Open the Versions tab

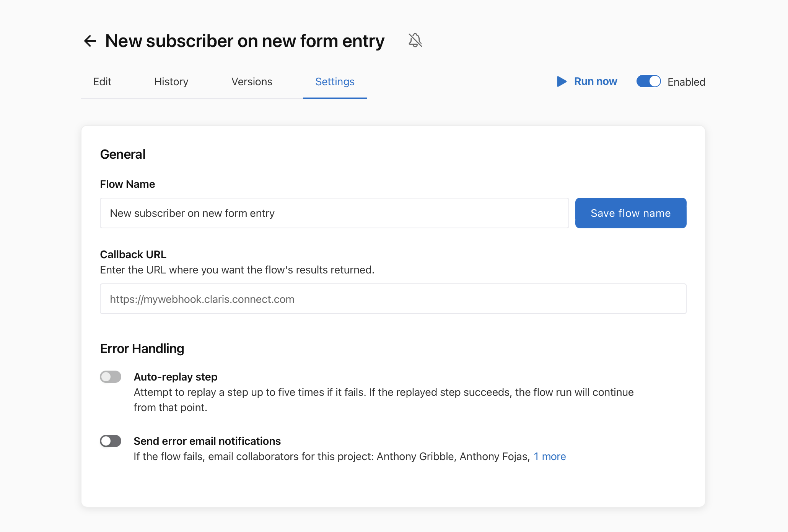pyautogui.click(x=252, y=81)
